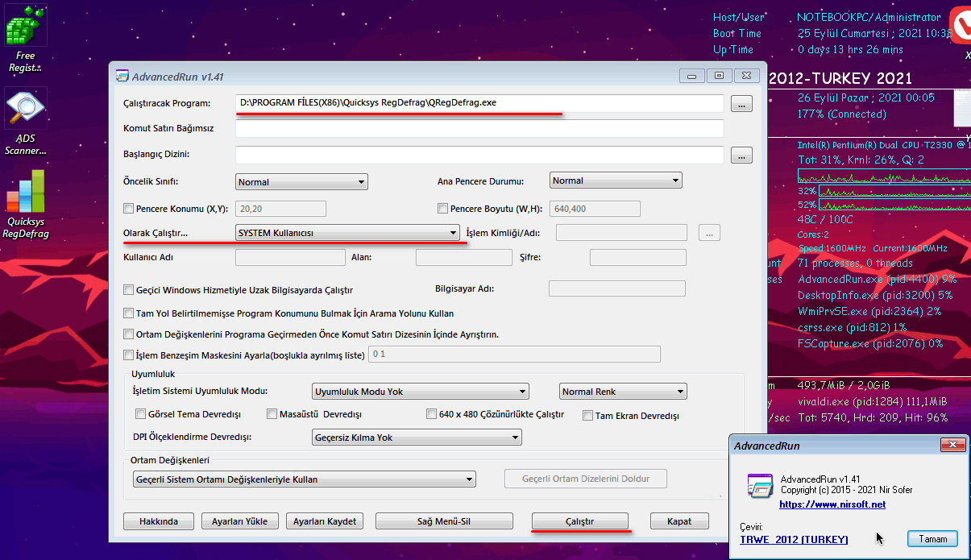
Task: Tick the Ortam Değişkenlerini ayrıştırın checkbox
Action: click(129, 334)
